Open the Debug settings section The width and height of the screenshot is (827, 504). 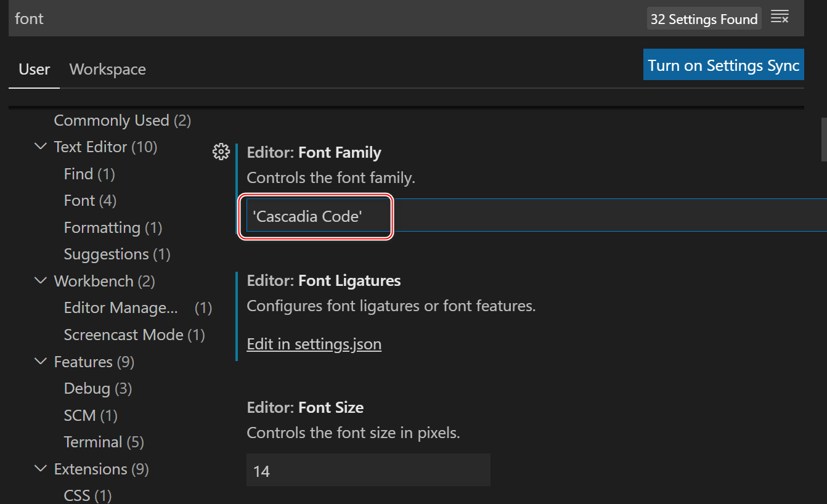98,388
